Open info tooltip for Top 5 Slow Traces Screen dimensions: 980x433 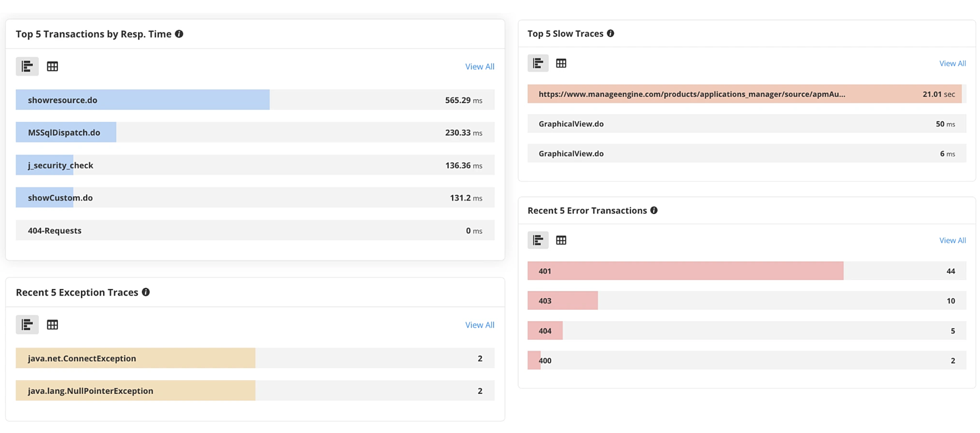[611, 33]
